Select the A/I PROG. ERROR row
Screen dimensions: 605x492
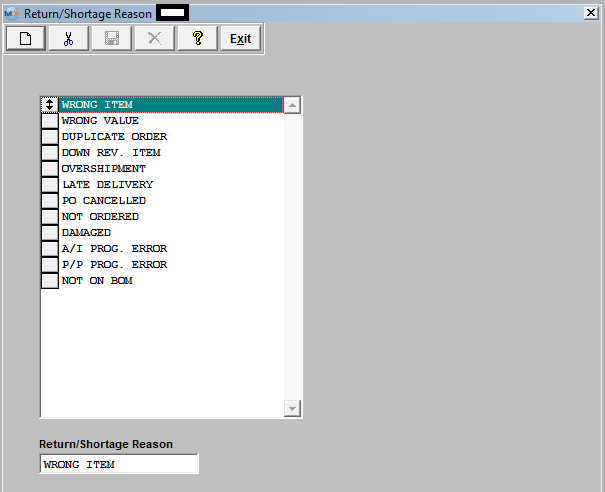[x=171, y=249]
